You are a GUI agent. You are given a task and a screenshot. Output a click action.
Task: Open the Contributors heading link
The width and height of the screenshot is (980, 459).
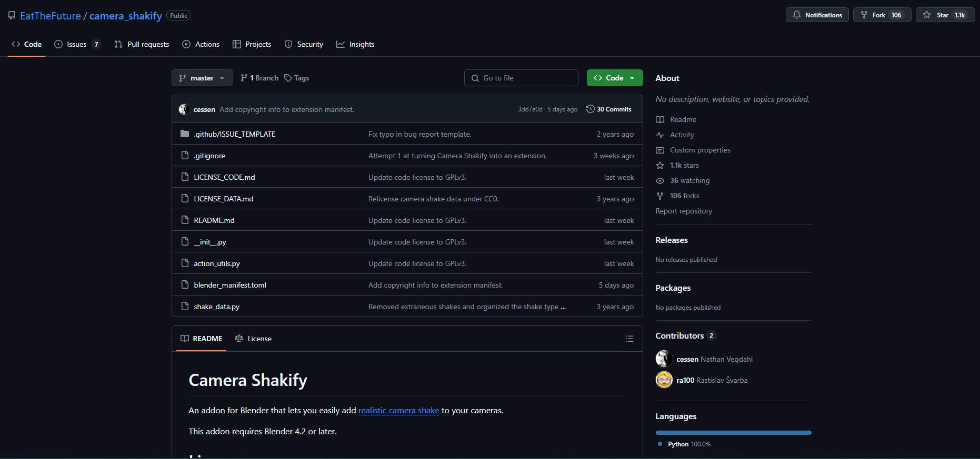click(x=685, y=335)
